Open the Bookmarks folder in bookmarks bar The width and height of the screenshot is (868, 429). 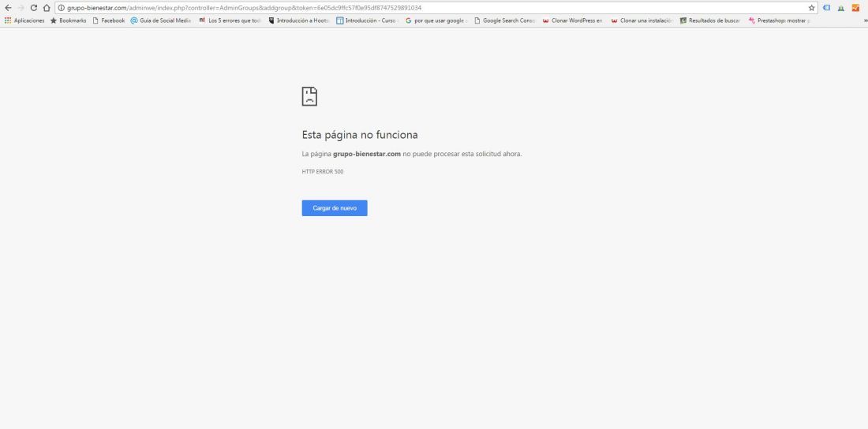68,21
